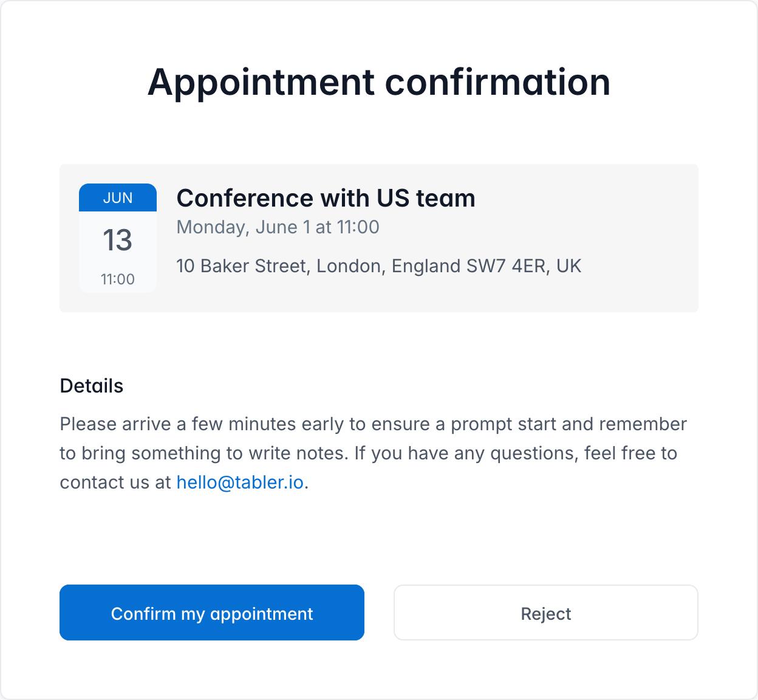The image size is (758, 700).
Task: Click England in the event address
Action: [426, 266]
